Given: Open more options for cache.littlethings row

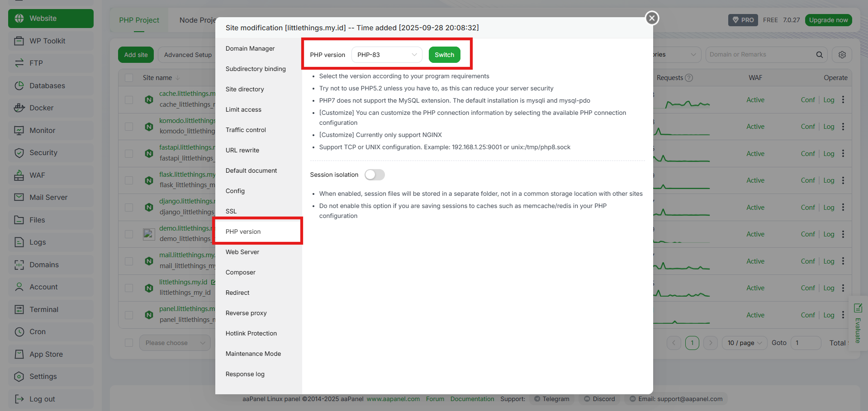Looking at the screenshot, I should (x=843, y=100).
